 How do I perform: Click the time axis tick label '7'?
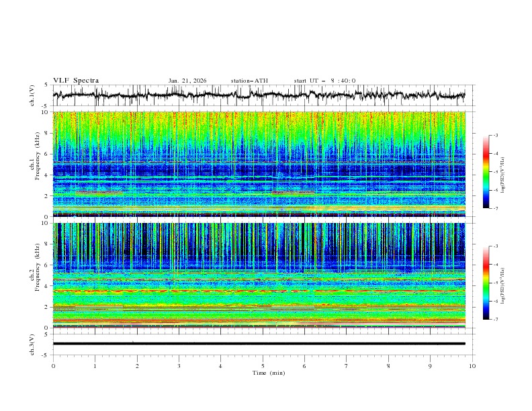point(347,366)
